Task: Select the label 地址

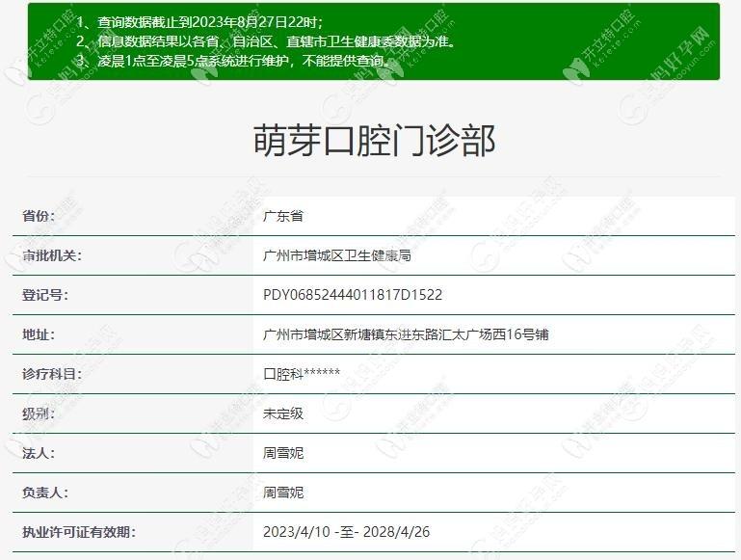Action: [x=39, y=334]
